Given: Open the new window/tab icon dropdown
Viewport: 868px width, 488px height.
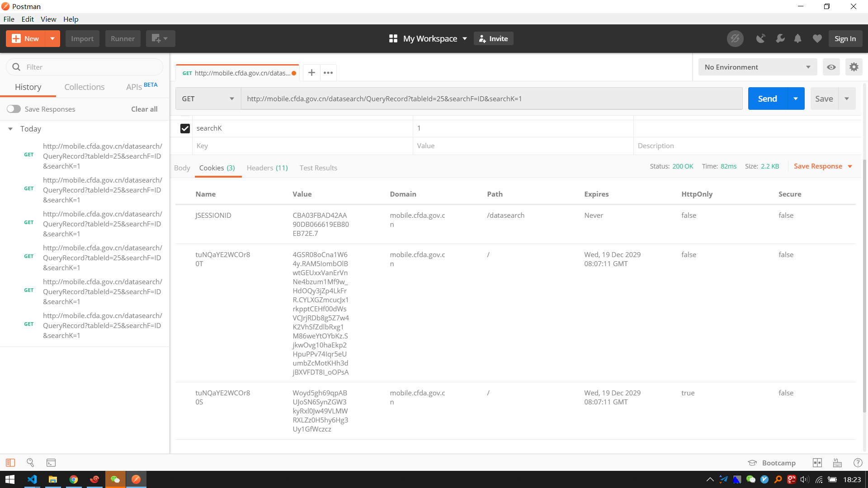Looking at the screenshot, I should tap(160, 39).
